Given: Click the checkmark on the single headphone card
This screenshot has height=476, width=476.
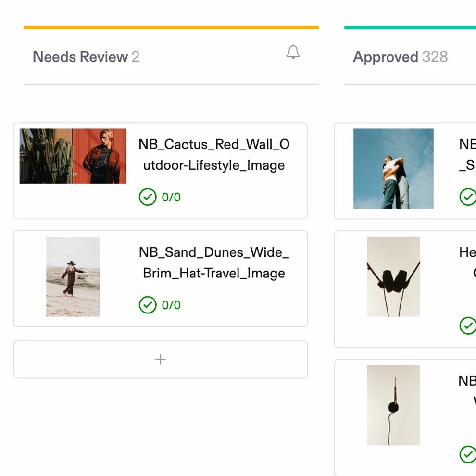Looking at the screenshot, I should point(468,454).
